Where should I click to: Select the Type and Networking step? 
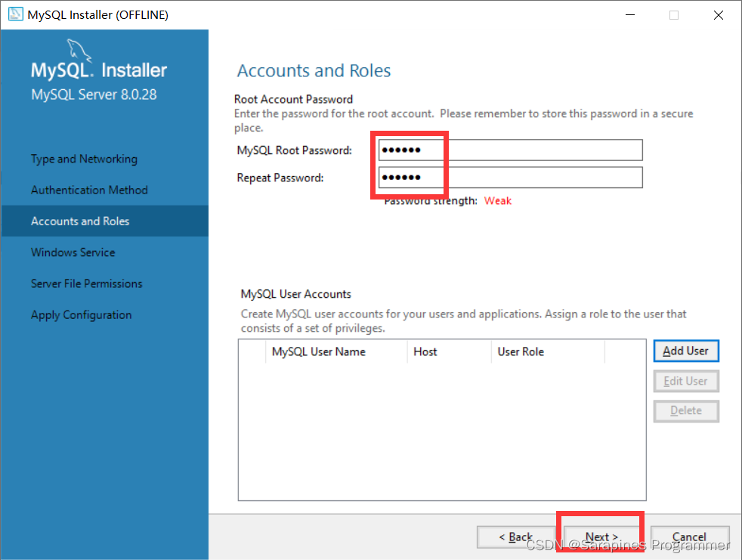pyautogui.click(x=83, y=159)
